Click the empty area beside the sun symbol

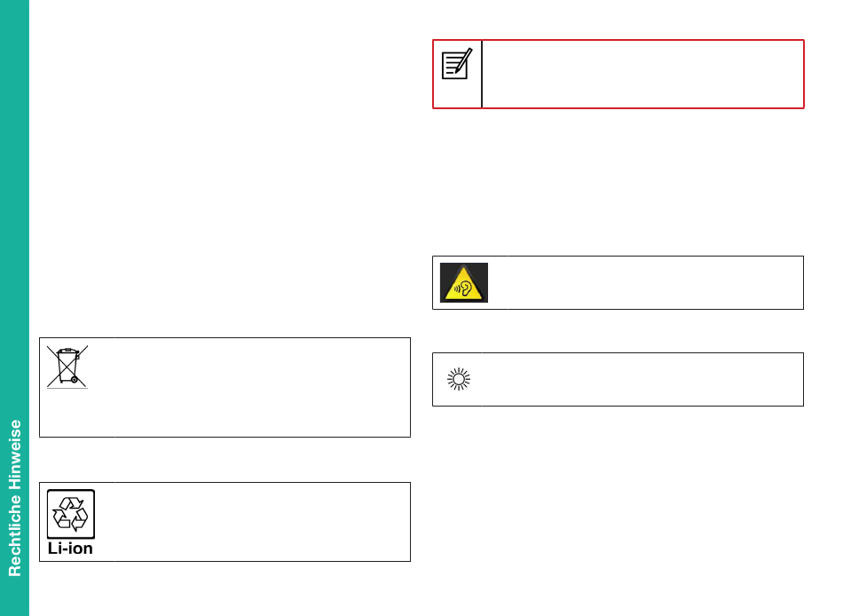click(x=642, y=379)
